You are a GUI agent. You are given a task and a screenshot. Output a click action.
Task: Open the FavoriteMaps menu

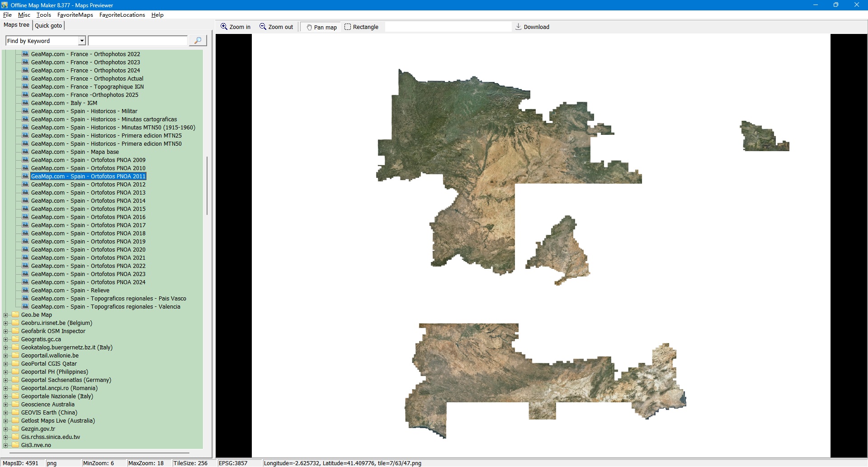(75, 15)
